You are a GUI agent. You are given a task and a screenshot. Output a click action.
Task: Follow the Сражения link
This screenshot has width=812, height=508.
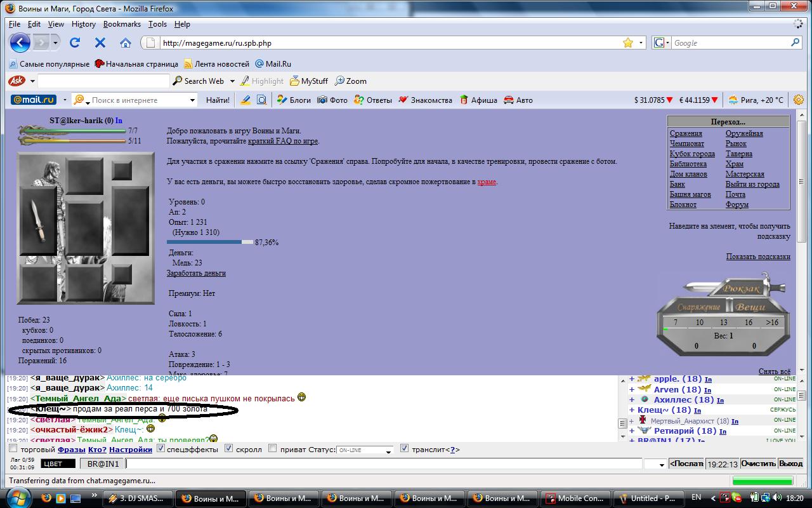tap(686, 133)
